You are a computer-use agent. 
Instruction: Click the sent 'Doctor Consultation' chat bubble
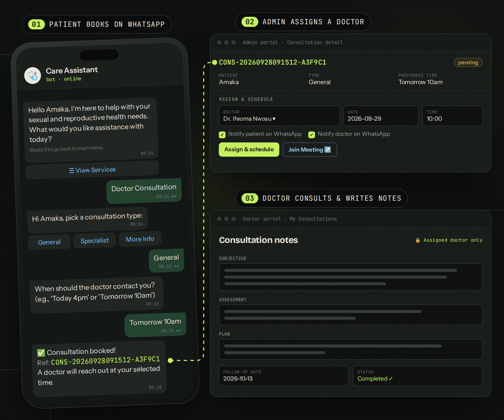[x=144, y=191]
